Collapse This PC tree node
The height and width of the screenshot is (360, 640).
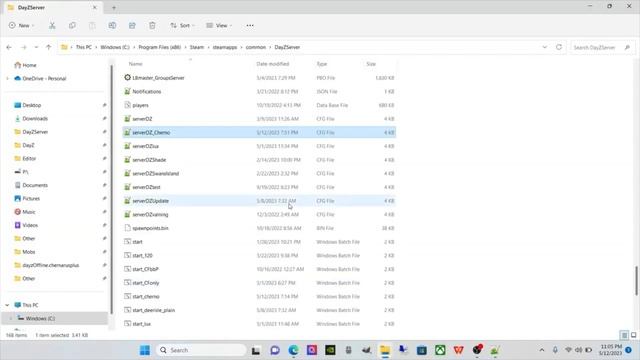click(7, 305)
